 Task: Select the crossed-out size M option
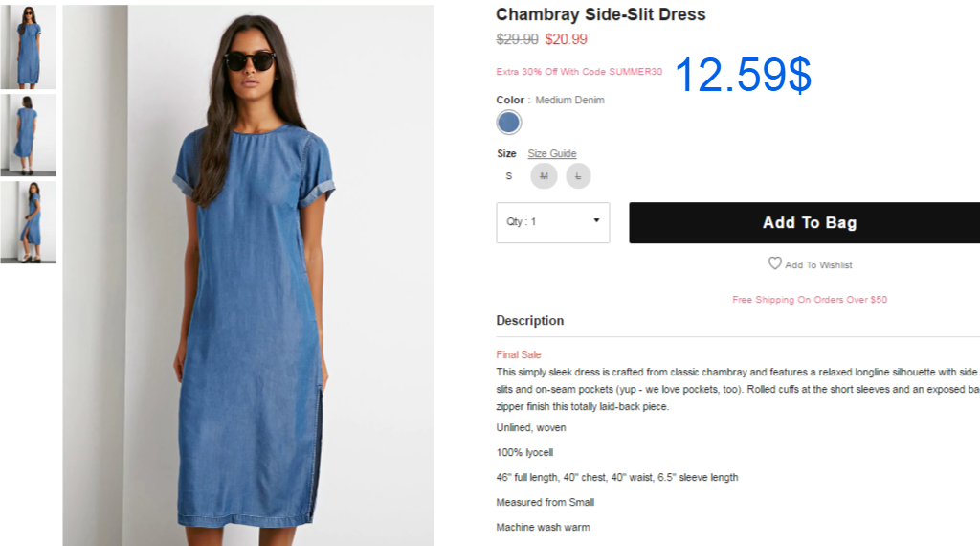[x=544, y=176]
